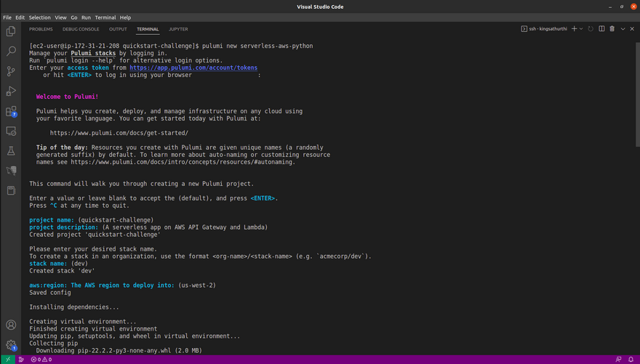The width and height of the screenshot is (640, 364).
Task: Click the icon right of the remote indicator
Action: pos(21,360)
